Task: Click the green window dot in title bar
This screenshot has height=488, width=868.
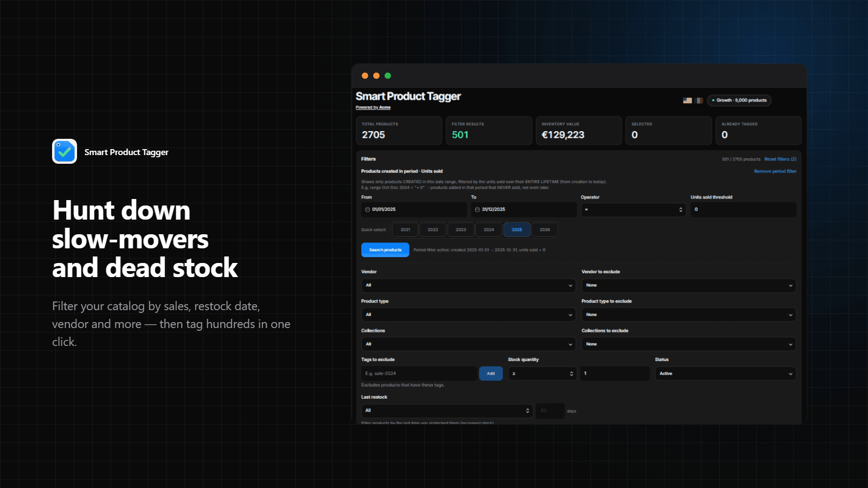Action: (x=388, y=76)
